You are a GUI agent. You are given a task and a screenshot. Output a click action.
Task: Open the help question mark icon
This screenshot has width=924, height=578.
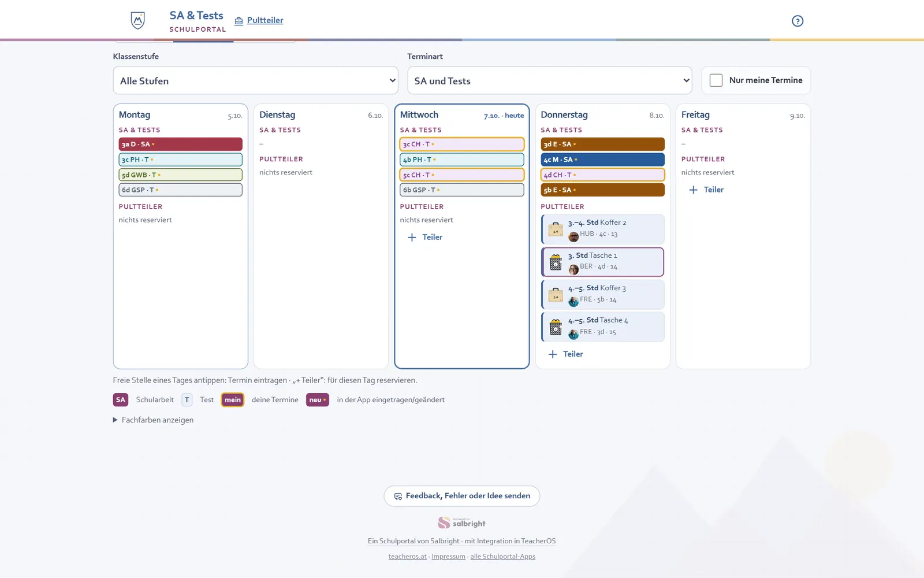[798, 21]
